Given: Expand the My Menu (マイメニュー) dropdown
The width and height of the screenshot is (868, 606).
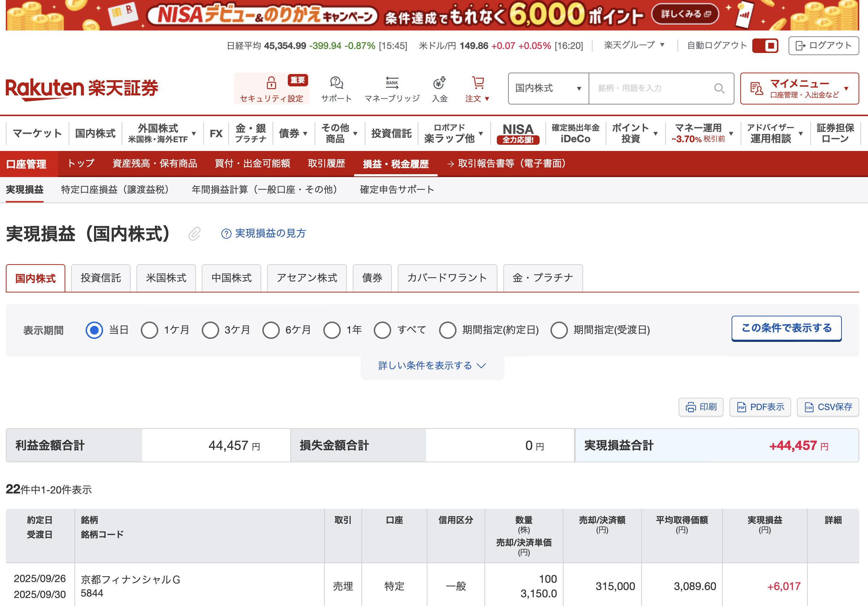Looking at the screenshot, I should [799, 89].
